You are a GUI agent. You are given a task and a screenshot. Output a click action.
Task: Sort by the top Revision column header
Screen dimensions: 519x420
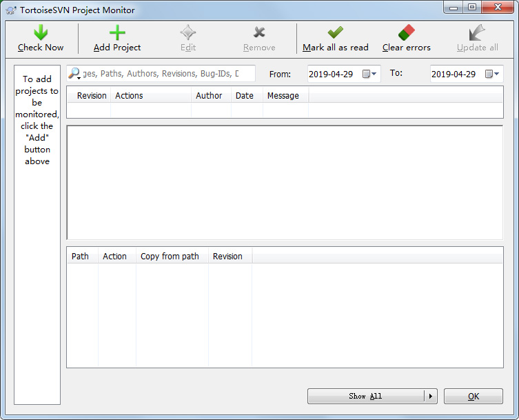pyautogui.click(x=89, y=96)
